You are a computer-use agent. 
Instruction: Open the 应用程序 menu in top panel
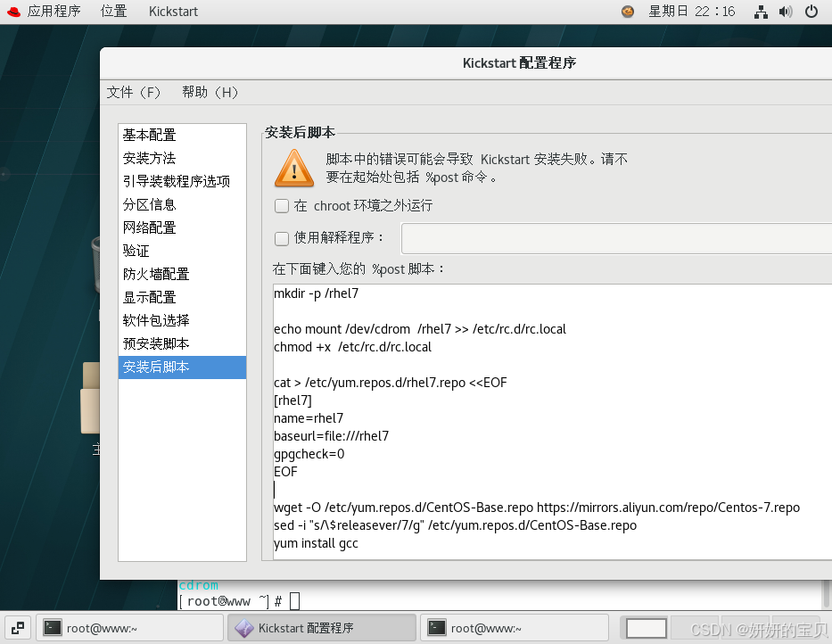coord(54,11)
